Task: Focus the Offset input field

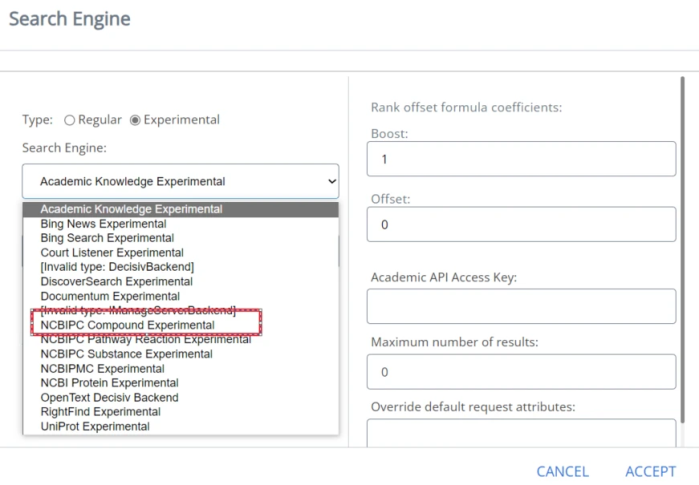Action: 521,225
